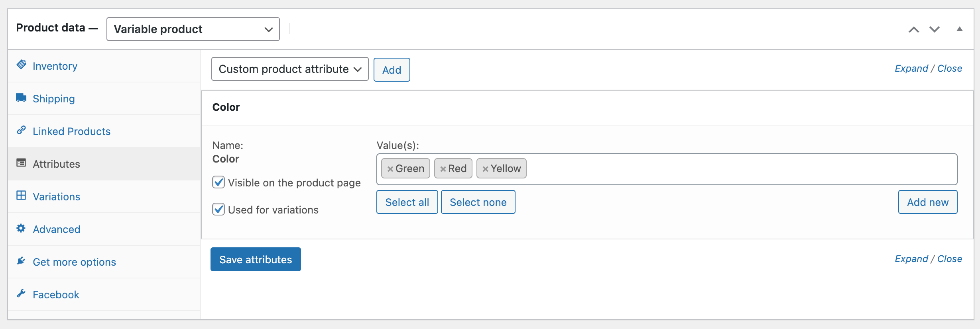Image resolution: width=980 pixels, height=329 pixels.
Task: Click Select all values button
Action: click(407, 202)
